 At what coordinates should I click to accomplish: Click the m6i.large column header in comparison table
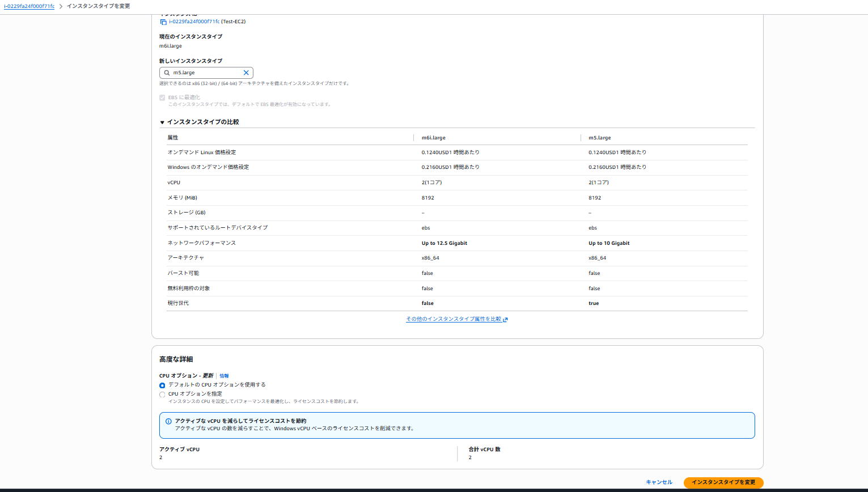pyautogui.click(x=433, y=138)
